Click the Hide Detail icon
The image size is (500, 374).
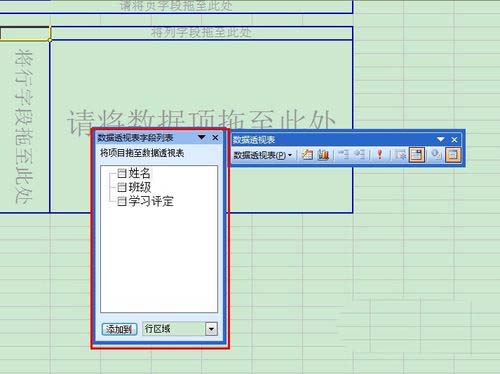tap(342, 155)
